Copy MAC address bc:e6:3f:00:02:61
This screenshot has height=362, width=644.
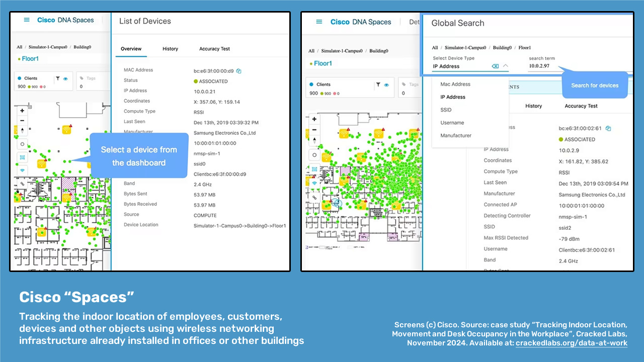pos(608,129)
